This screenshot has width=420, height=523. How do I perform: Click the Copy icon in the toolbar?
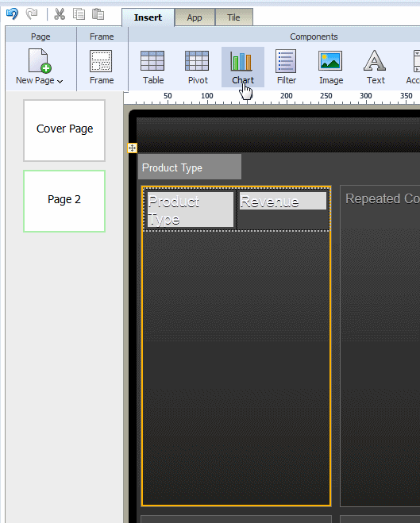79,14
